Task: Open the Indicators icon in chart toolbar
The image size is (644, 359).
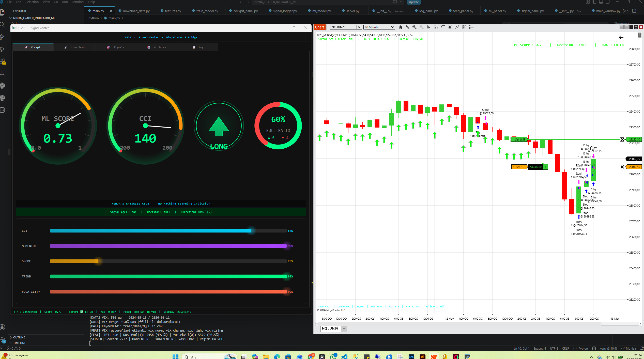Action: point(457,27)
